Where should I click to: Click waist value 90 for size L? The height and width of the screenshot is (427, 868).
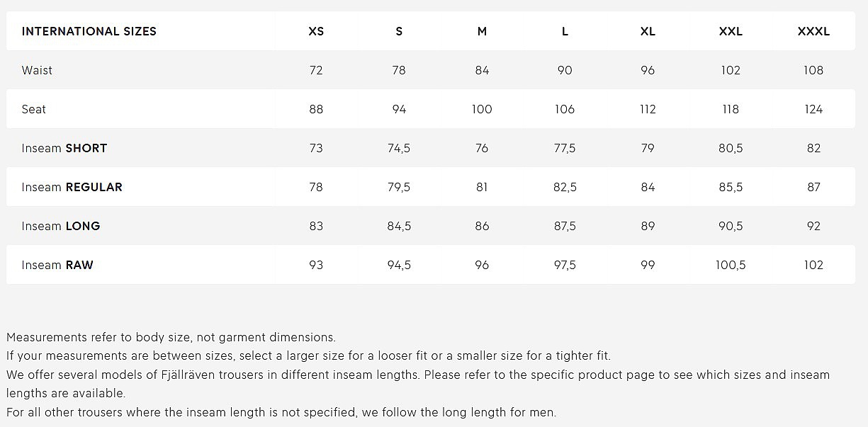tap(565, 70)
